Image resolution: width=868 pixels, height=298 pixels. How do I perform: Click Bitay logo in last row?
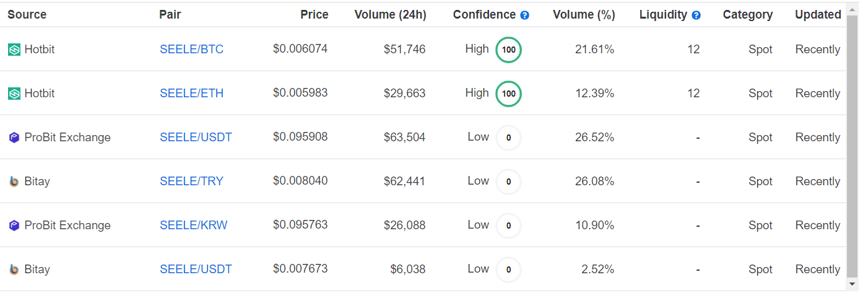click(x=14, y=270)
